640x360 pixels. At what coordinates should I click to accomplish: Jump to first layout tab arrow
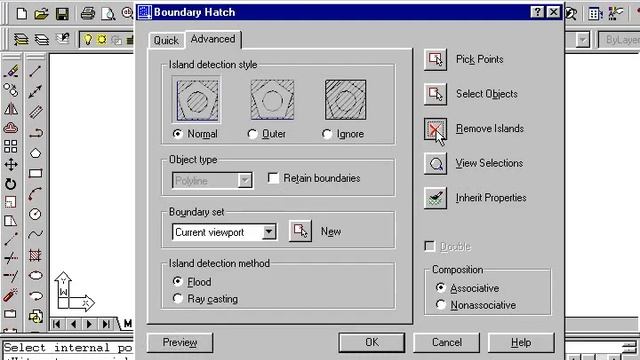57,324
